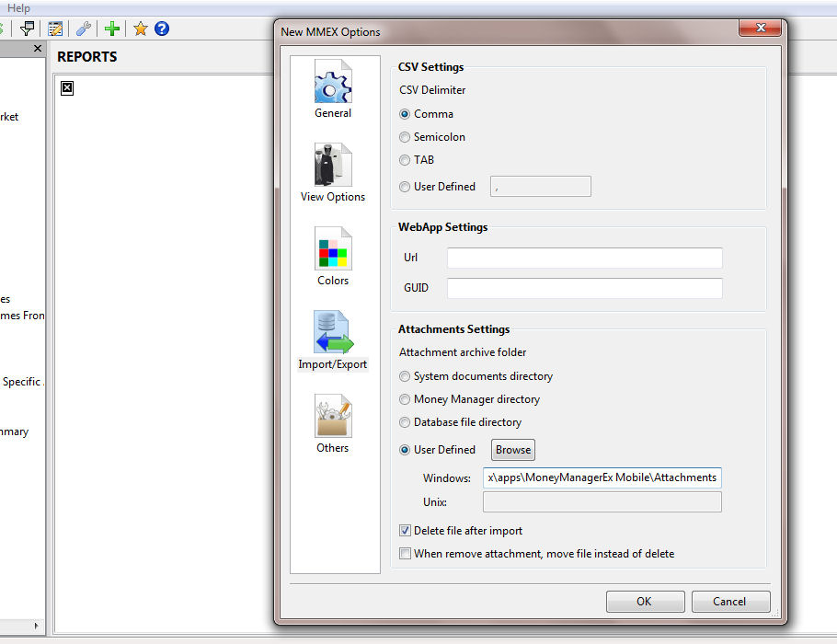
Task: Choose Money Manager directory for attachments
Action: 470,399
